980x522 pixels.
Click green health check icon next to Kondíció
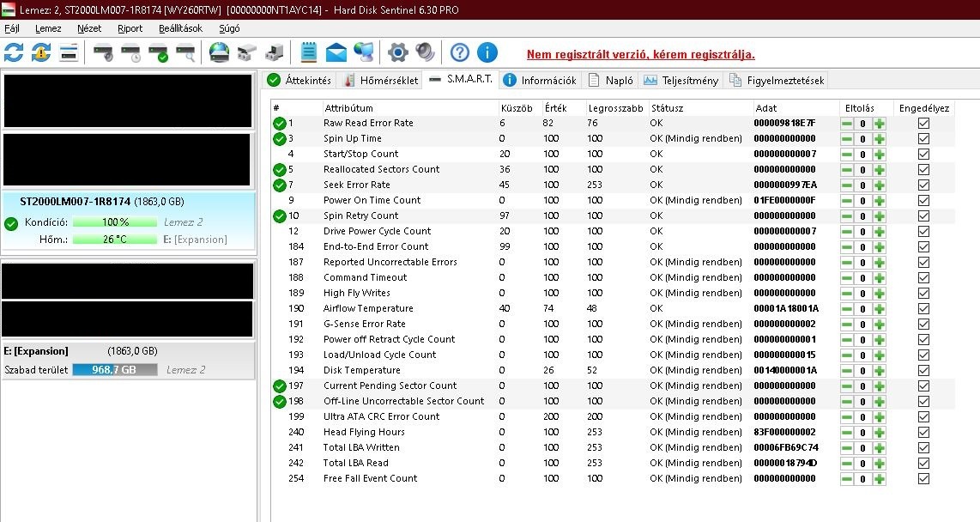(x=11, y=223)
